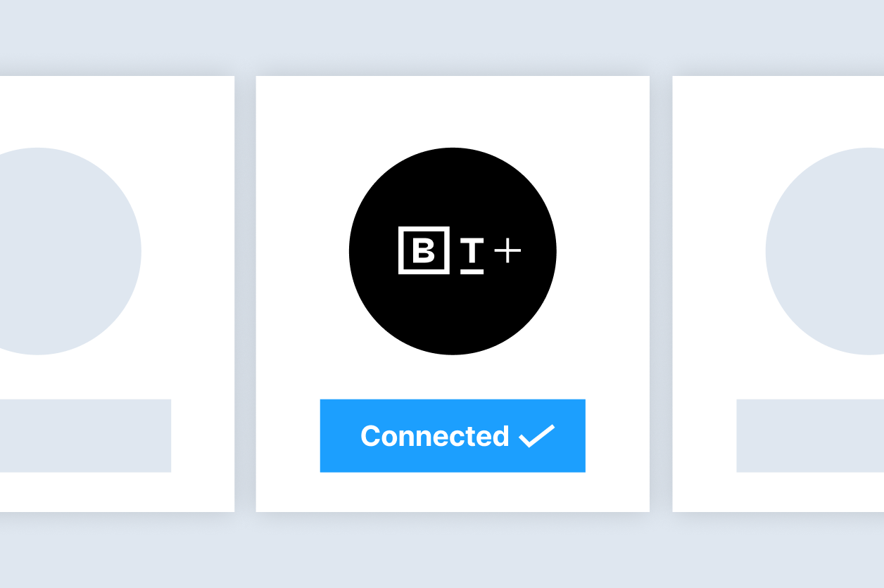Select the gray placeholder circle on right card
The image size is (884, 588).
tap(825, 251)
